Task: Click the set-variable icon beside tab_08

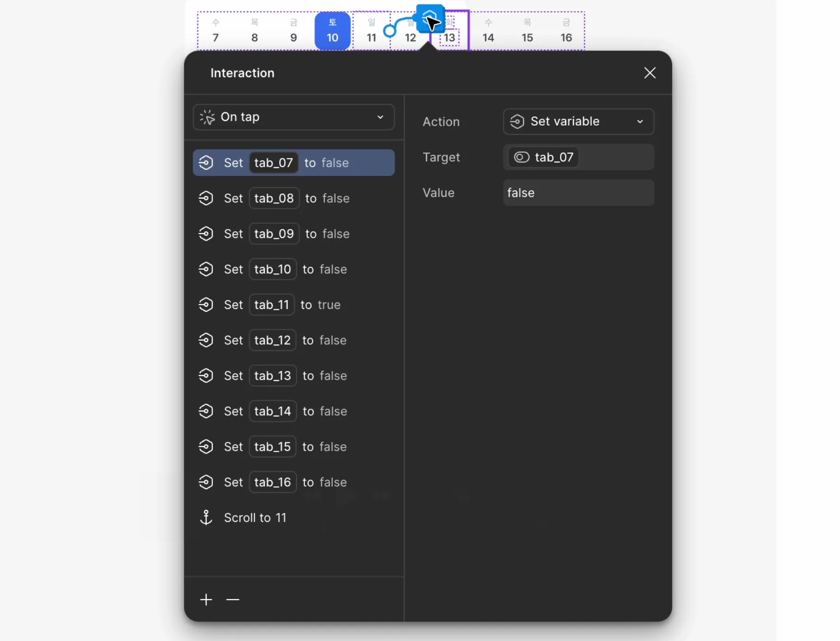Action: point(206,198)
